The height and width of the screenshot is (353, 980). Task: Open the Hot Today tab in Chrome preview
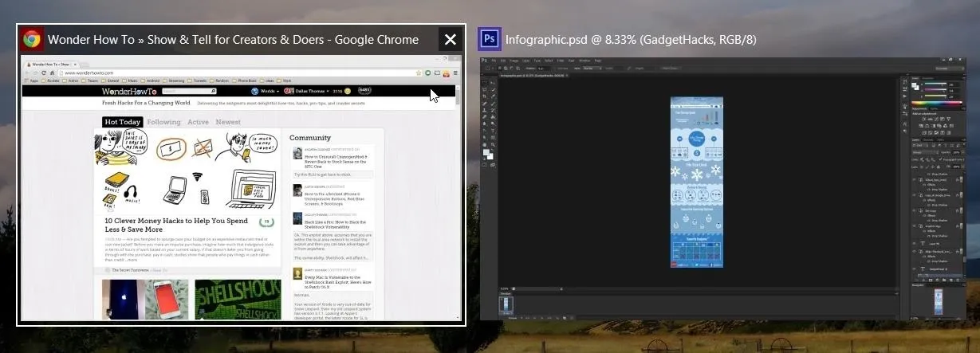[122, 122]
